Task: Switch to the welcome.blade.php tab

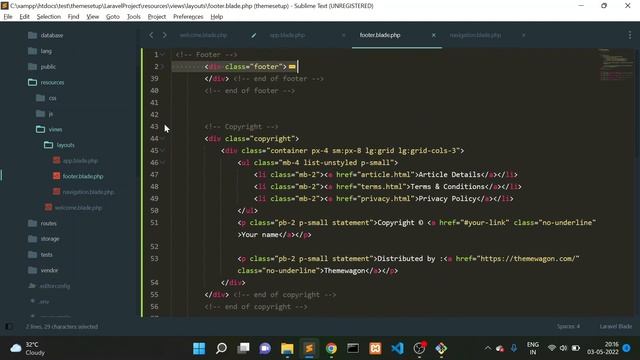Action: coord(203,35)
